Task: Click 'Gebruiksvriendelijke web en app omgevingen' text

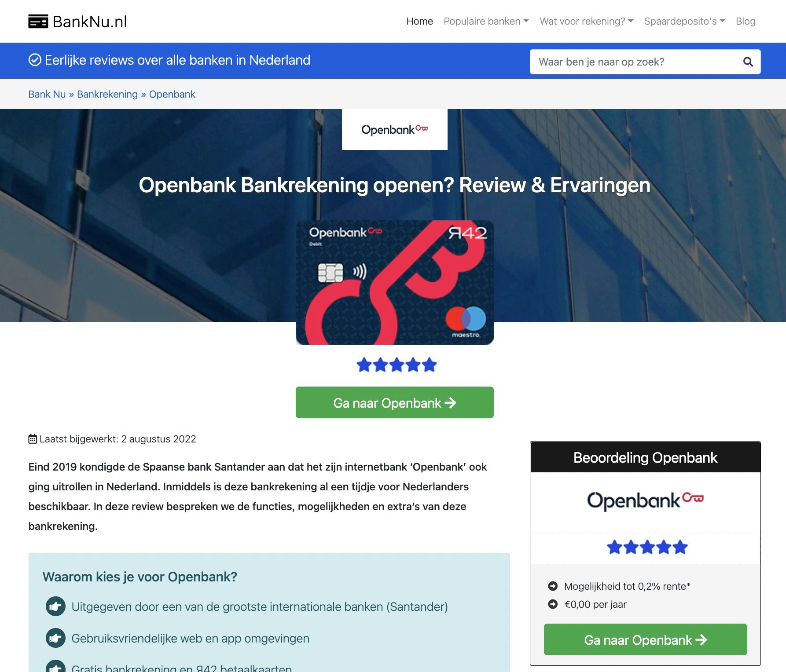Action: 191,638
